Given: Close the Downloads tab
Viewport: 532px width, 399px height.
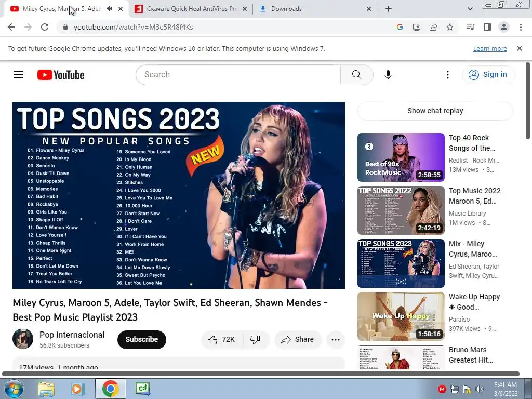Looking at the screenshot, I should pos(369,9).
